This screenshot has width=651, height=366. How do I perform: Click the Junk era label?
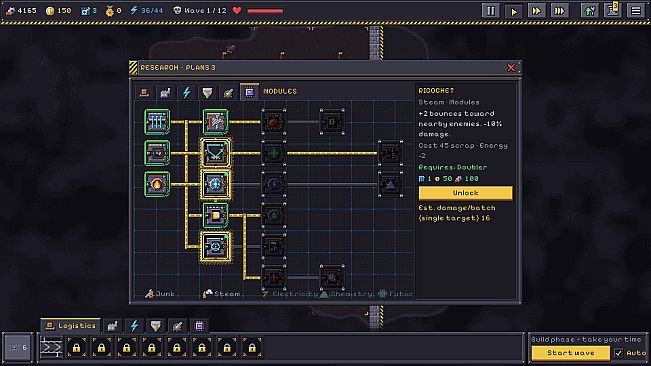point(160,294)
